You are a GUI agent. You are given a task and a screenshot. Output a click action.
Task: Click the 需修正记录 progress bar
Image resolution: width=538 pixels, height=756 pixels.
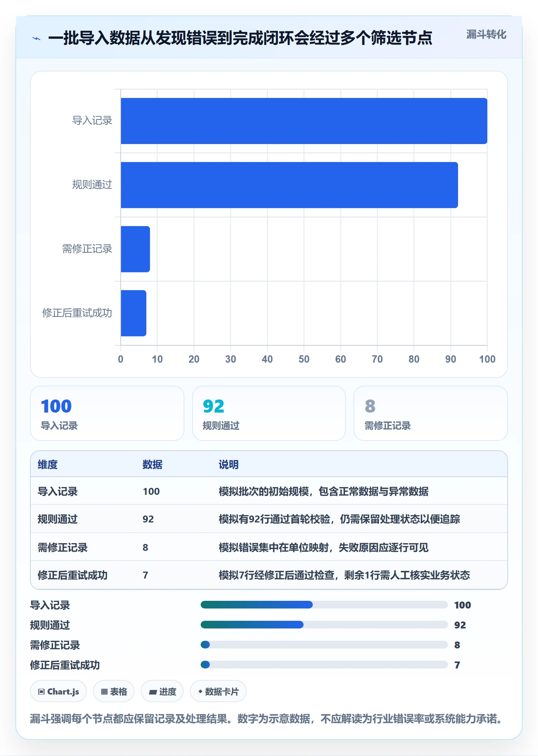(324, 645)
